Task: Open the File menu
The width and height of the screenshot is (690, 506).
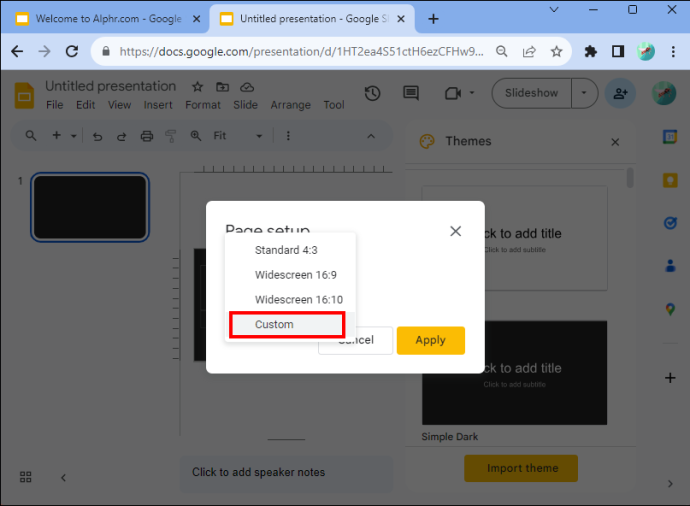Action: (x=55, y=105)
